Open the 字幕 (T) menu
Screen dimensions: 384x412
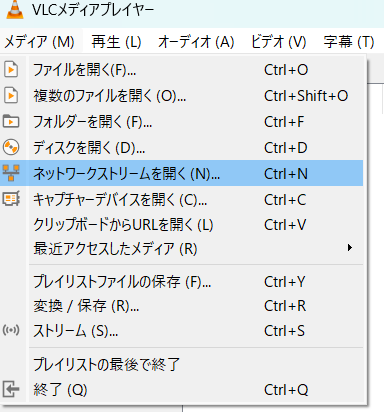tap(349, 42)
